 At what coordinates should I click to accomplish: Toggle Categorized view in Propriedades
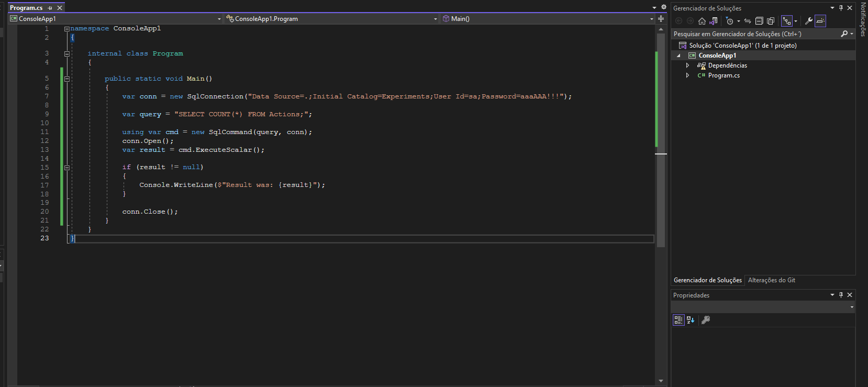coord(678,320)
